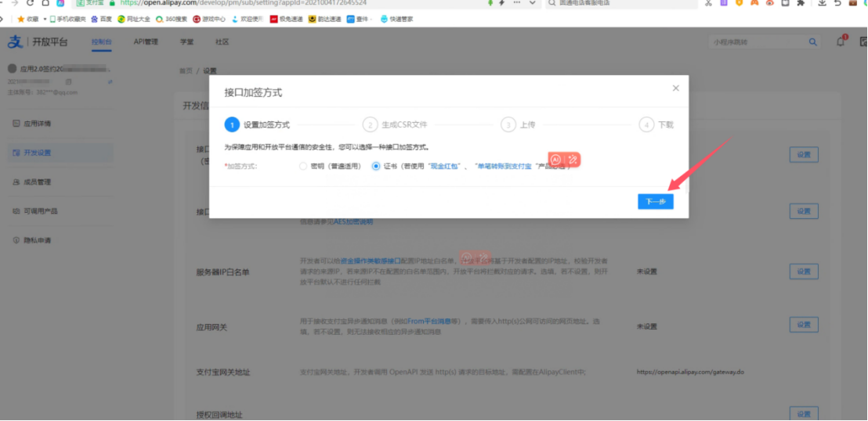This screenshot has width=868, height=421.
Task: Switch to the 社区 tab
Action: pos(222,42)
